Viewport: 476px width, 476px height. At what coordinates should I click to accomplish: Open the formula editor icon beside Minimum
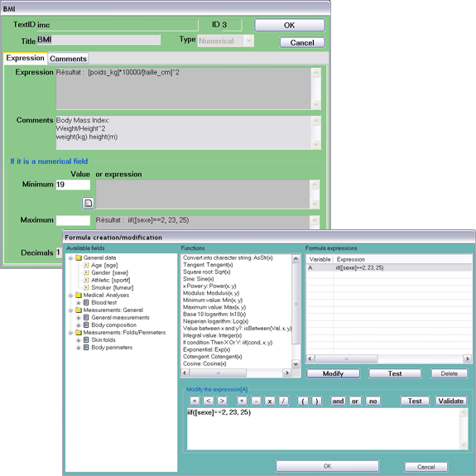(88, 203)
